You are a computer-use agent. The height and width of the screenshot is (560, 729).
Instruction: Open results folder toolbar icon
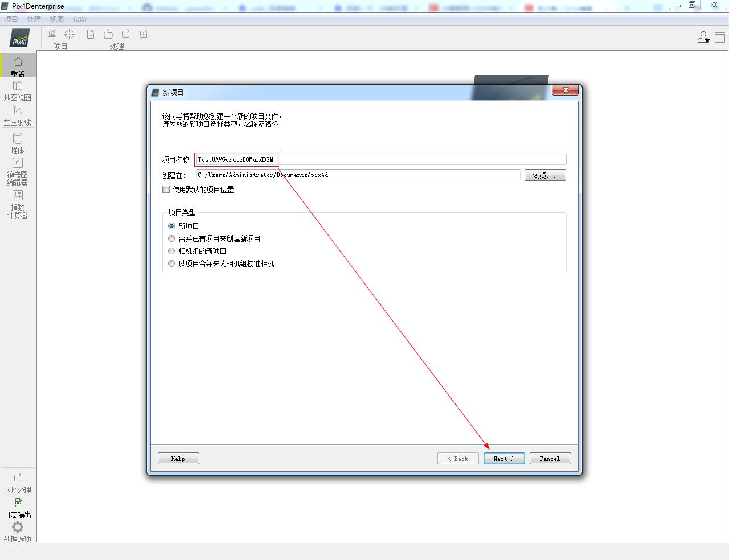(108, 34)
